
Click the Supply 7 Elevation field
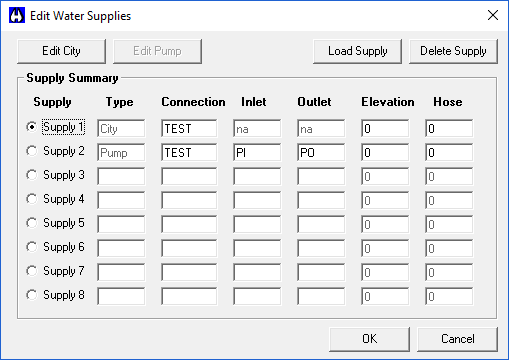coord(385,272)
